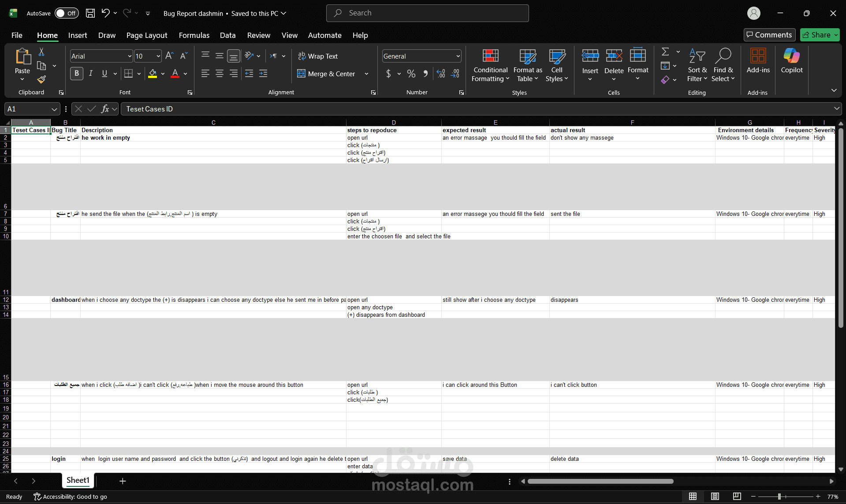Open the Formulas ribbon tab

click(x=194, y=35)
